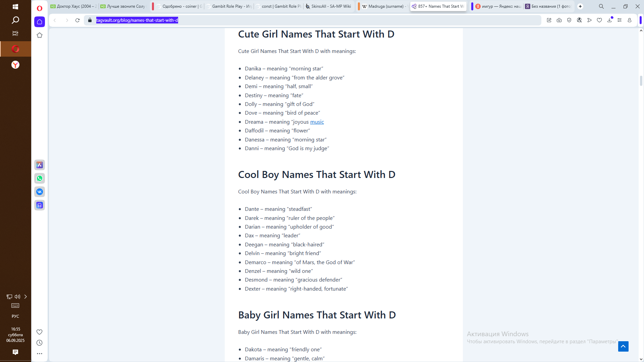
Task: Open the Opera main menu logo
Action: click(40, 8)
